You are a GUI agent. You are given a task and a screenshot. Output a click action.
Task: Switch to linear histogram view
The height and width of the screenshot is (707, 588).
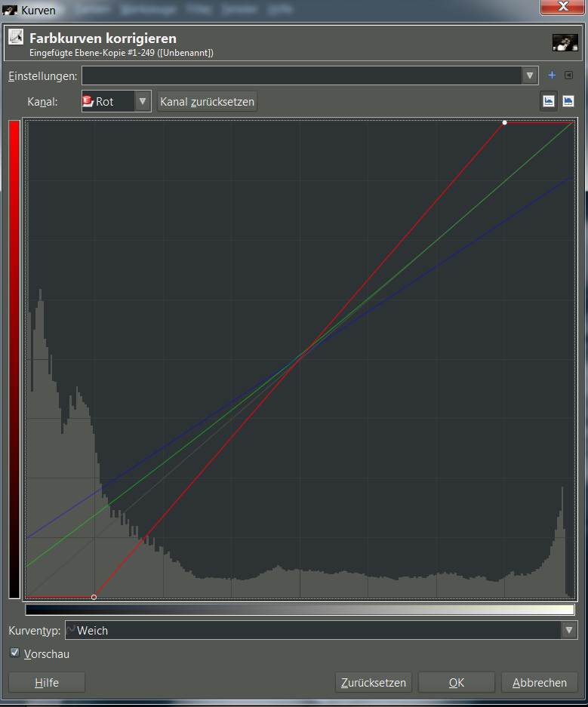(x=549, y=101)
